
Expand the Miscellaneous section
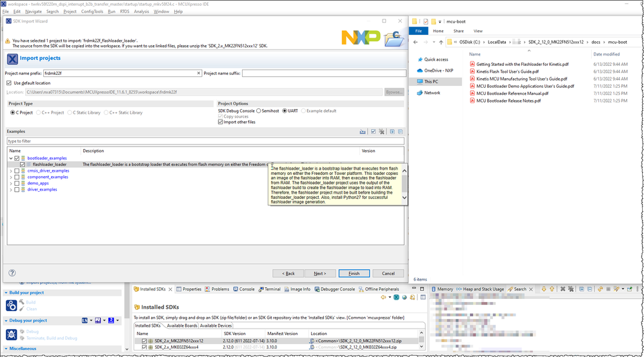(x=6, y=349)
